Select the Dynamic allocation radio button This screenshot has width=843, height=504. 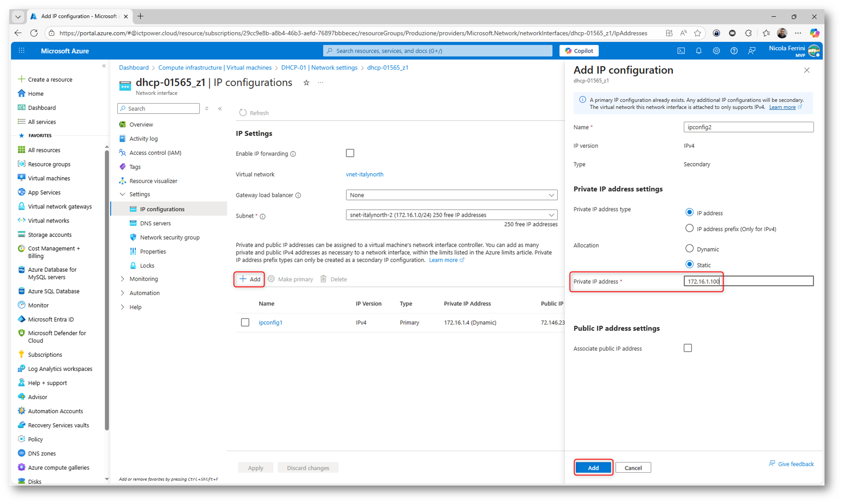pos(689,249)
